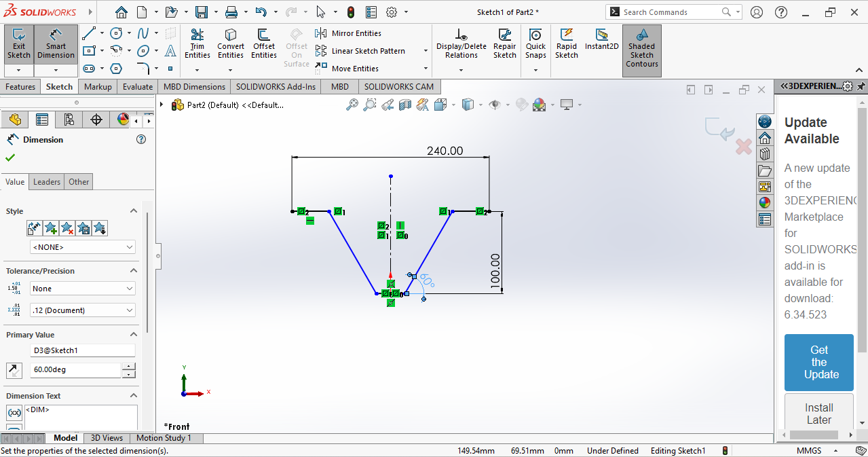This screenshot has height=457, width=868.
Task: Select the Sketch Fillet tool
Action: coord(143,69)
